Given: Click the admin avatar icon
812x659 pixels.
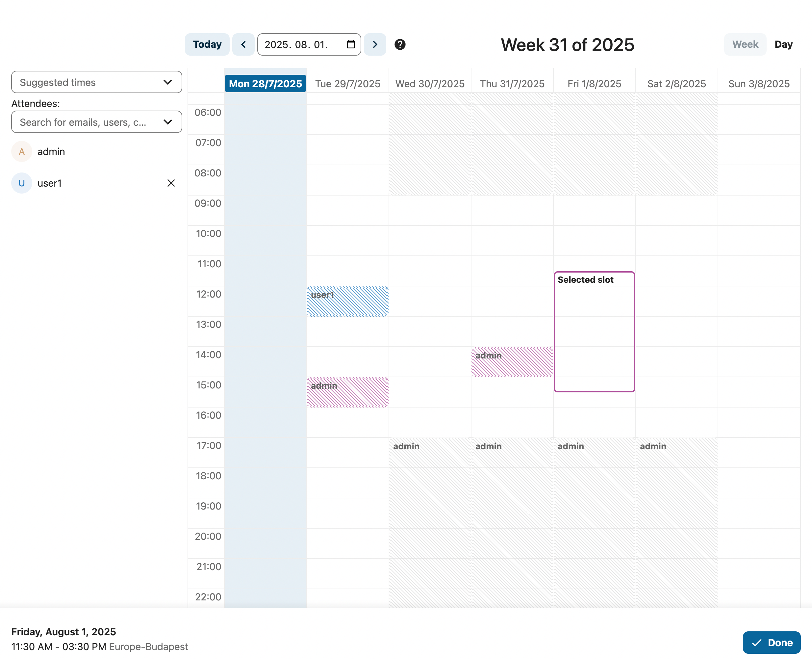Looking at the screenshot, I should (22, 152).
